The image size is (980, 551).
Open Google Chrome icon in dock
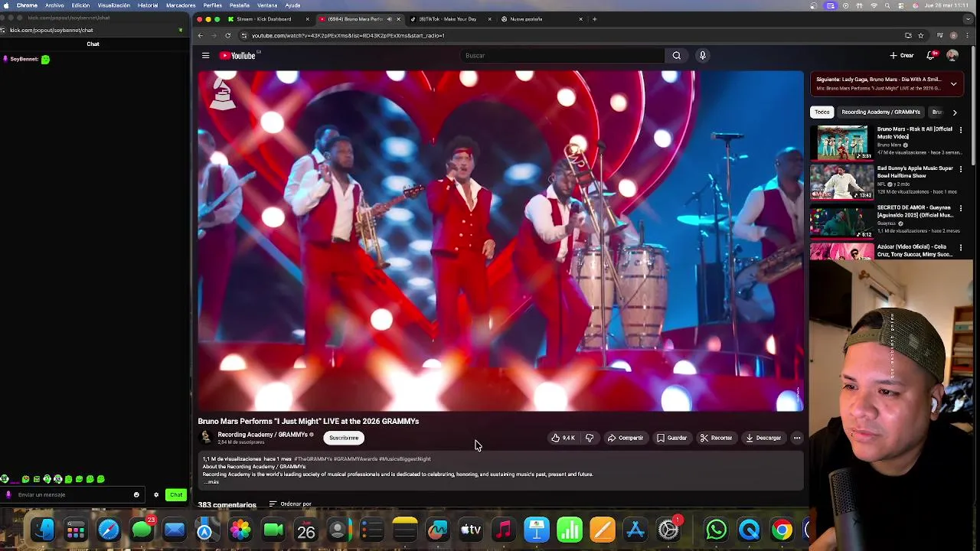coord(782,530)
